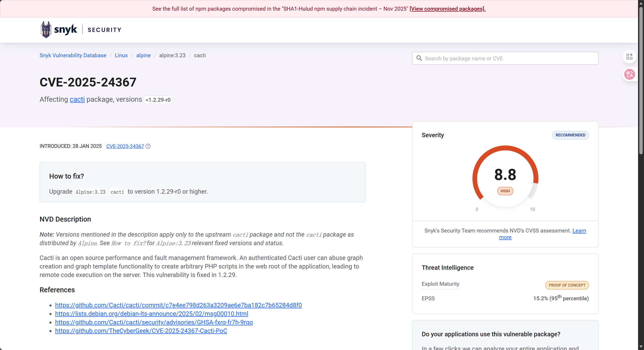The height and width of the screenshot is (350, 644).
Task: Open View compromised packages banner link
Action: pos(447,9)
